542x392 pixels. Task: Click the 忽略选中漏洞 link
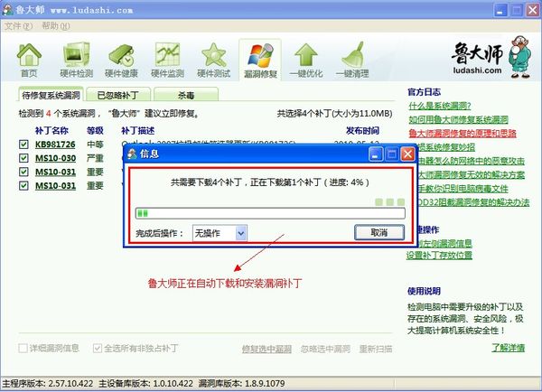[325, 349]
